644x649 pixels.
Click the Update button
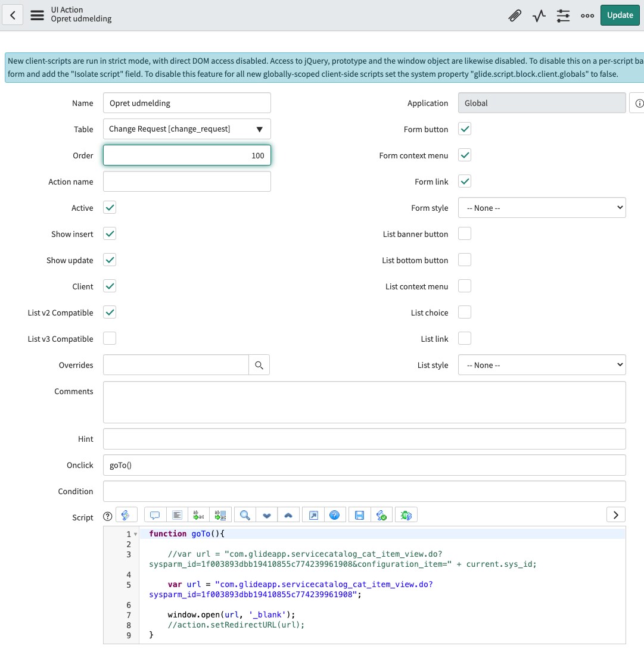coord(620,15)
